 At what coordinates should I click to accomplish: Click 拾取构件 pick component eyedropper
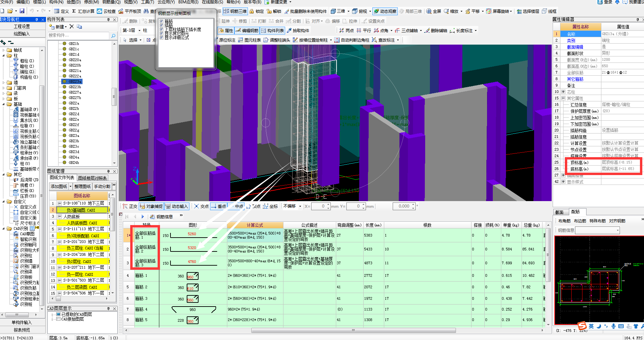[x=298, y=30]
